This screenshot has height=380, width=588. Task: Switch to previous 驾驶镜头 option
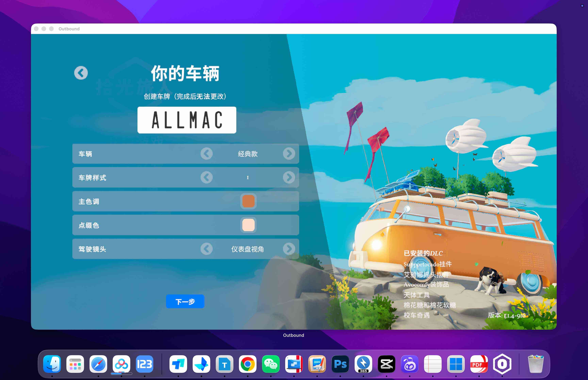[207, 249]
